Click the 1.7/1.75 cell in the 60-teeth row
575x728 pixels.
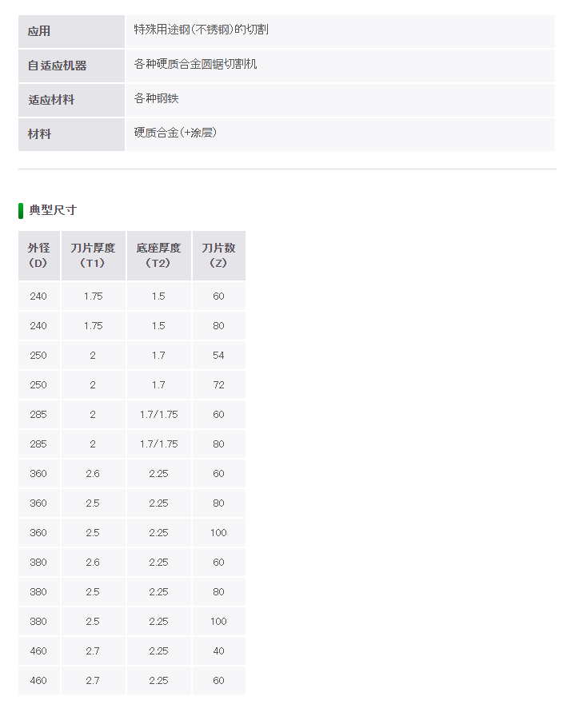tap(159, 414)
